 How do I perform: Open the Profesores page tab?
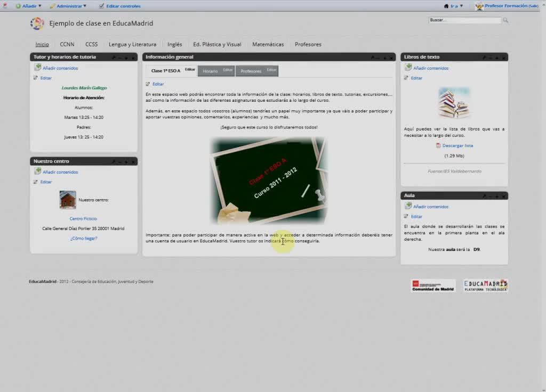(308, 44)
